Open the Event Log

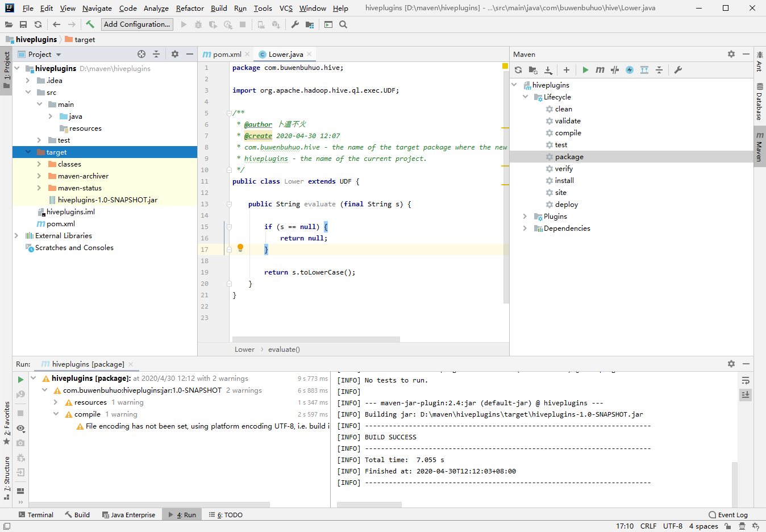(x=728, y=514)
